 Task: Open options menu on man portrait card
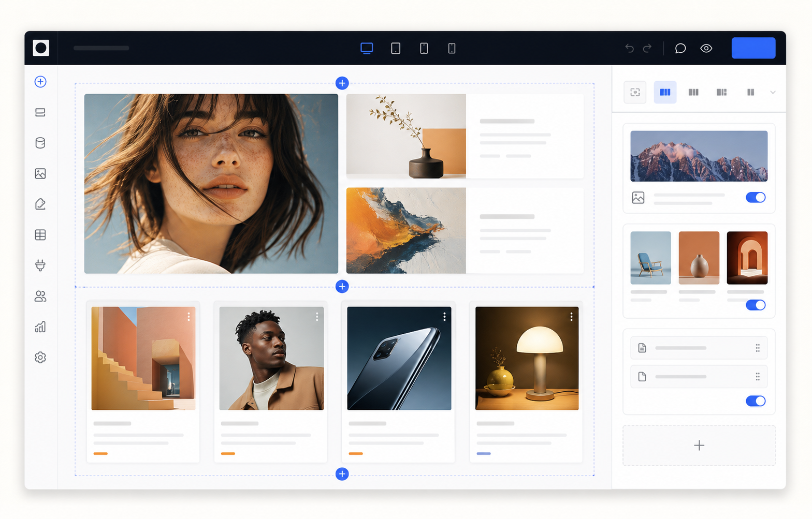click(317, 316)
